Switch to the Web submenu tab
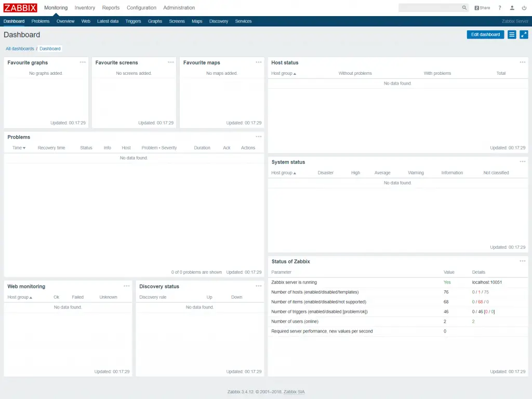Screen dimensions: 532x399 86,21
